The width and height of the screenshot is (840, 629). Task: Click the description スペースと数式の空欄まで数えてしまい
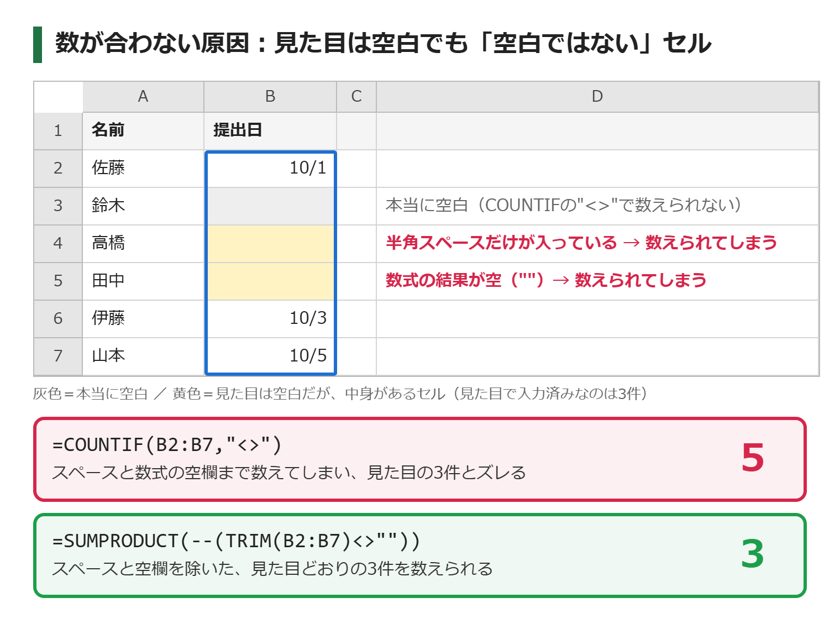click(x=289, y=473)
